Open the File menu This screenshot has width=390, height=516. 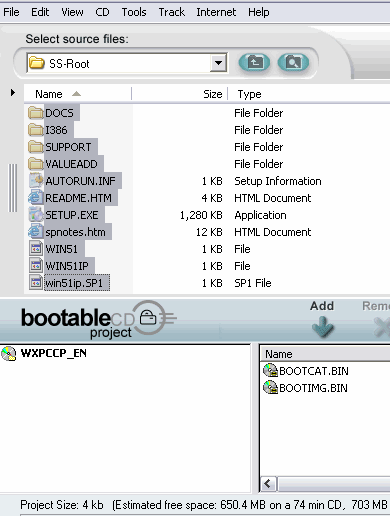(x=11, y=12)
